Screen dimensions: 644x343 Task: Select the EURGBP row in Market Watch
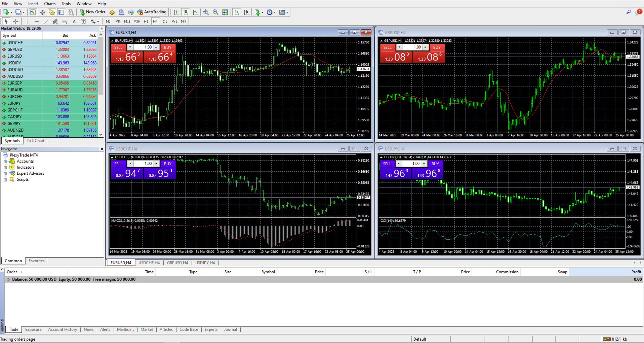click(x=49, y=83)
